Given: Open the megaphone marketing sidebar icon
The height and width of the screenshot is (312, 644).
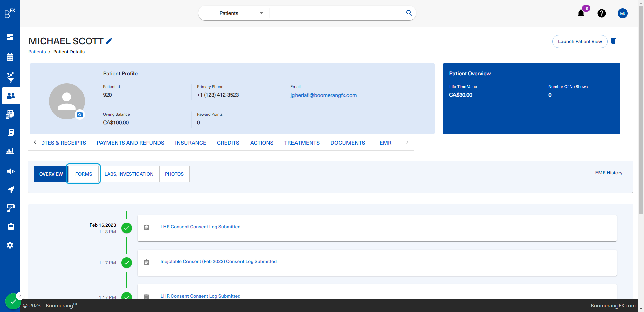Looking at the screenshot, I should pyautogui.click(x=11, y=171).
